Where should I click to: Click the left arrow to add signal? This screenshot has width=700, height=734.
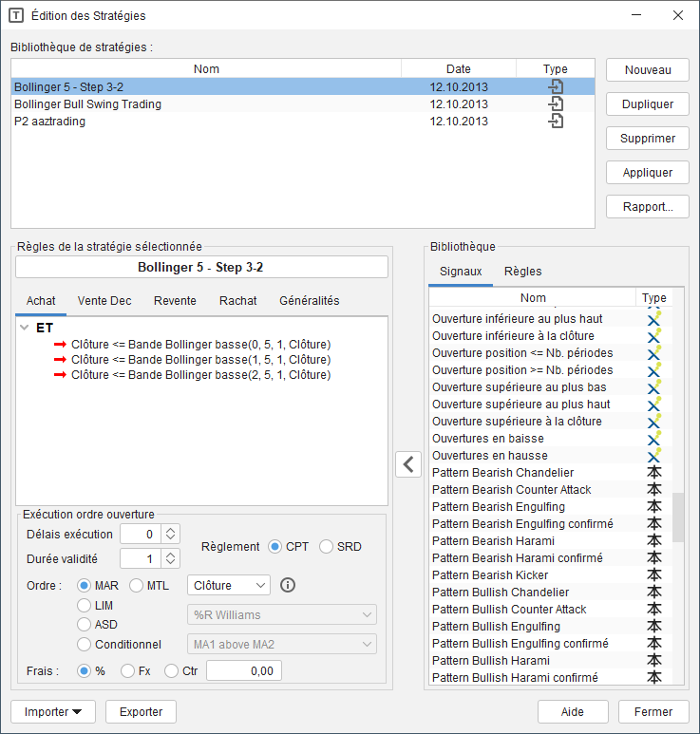(x=407, y=464)
